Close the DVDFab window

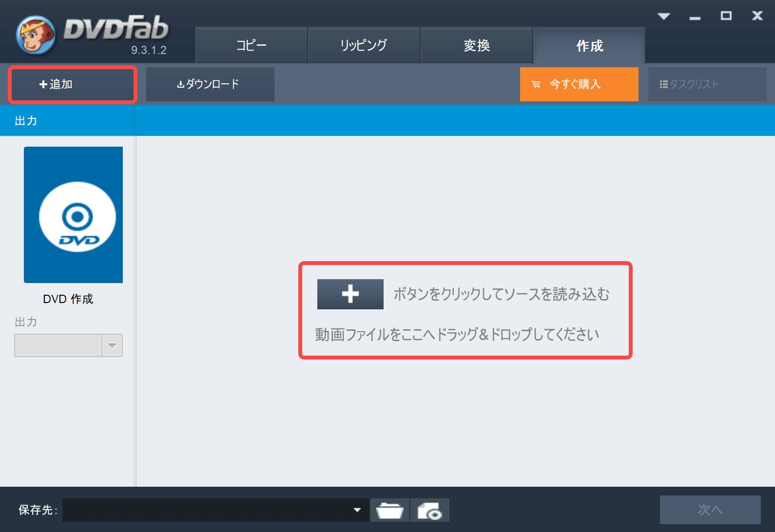click(x=757, y=16)
